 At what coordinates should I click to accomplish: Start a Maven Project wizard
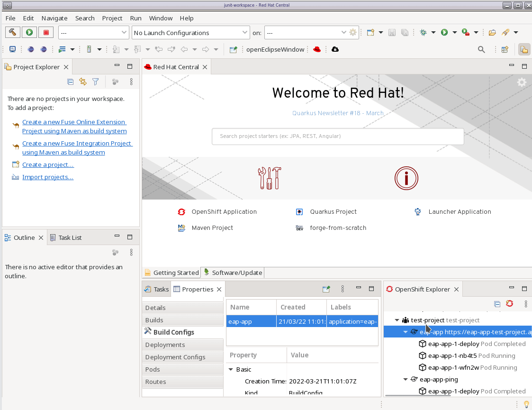click(206, 228)
